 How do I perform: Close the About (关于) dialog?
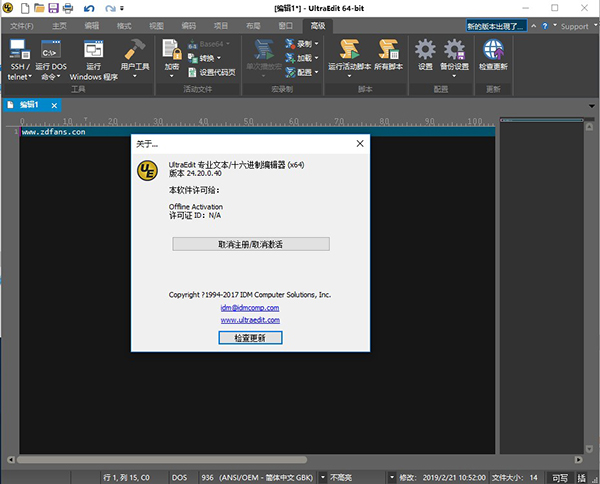click(360, 144)
